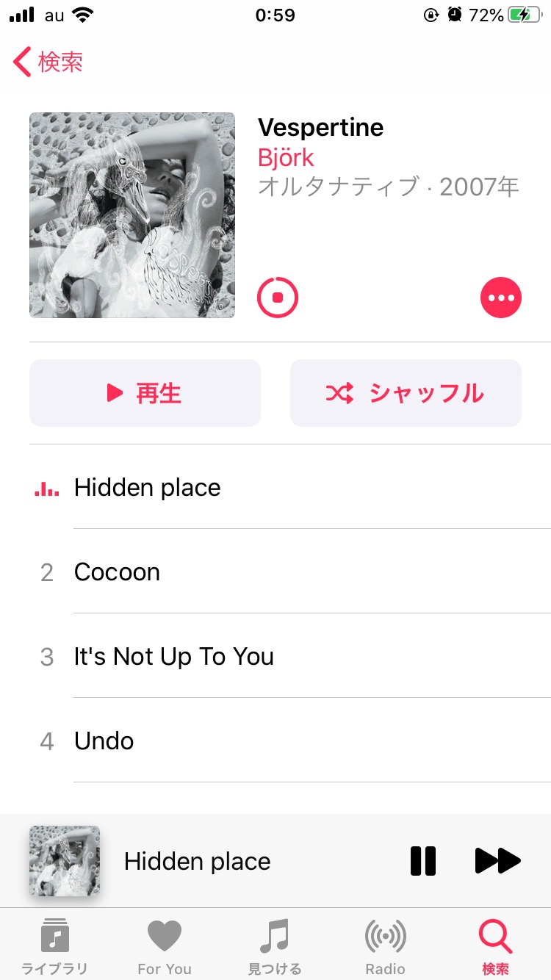Open the 見つける browse tab
This screenshot has width=551, height=980.
(x=275, y=946)
